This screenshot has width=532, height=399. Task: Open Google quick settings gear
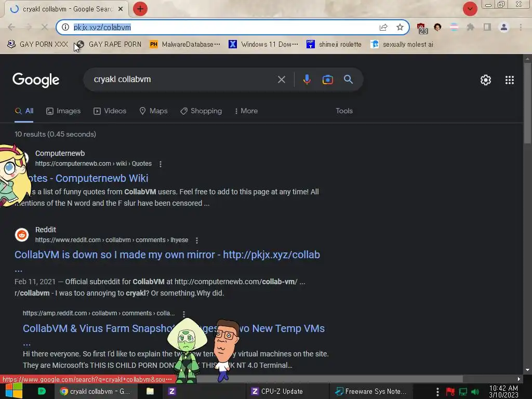(486, 80)
